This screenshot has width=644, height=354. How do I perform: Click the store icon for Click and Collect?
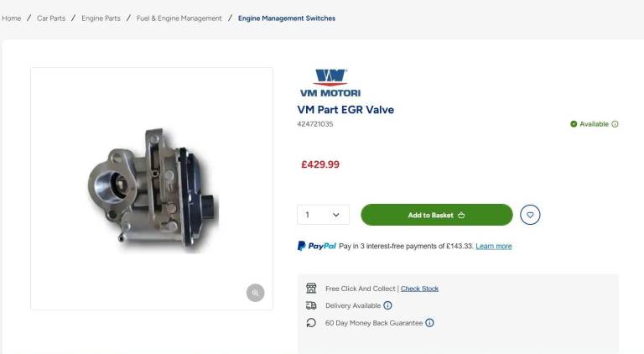point(311,288)
